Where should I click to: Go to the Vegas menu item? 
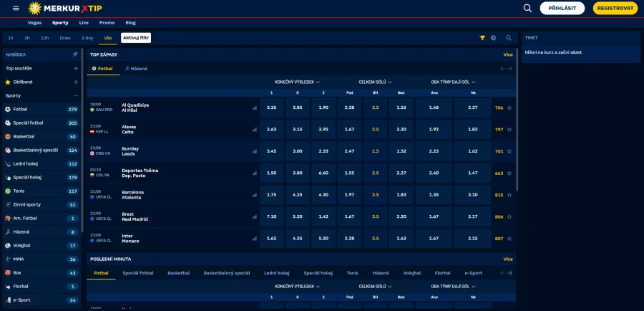[x=34, y=23]
